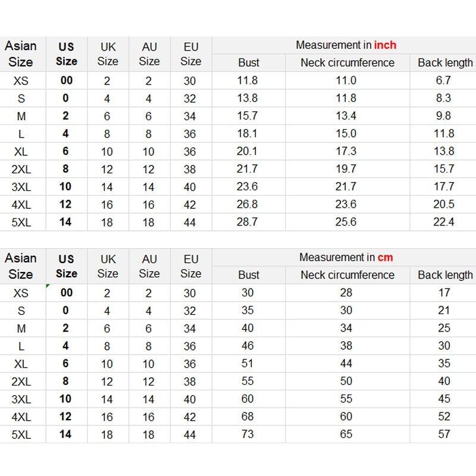Click the 5XL row label in cm table
The image size is (476, 476).
click(21, 434)
